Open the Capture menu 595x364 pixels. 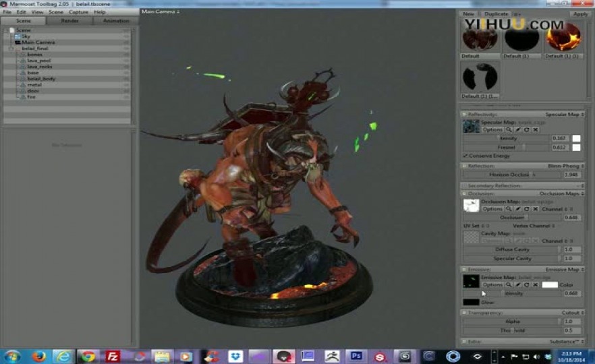[78, 12]
